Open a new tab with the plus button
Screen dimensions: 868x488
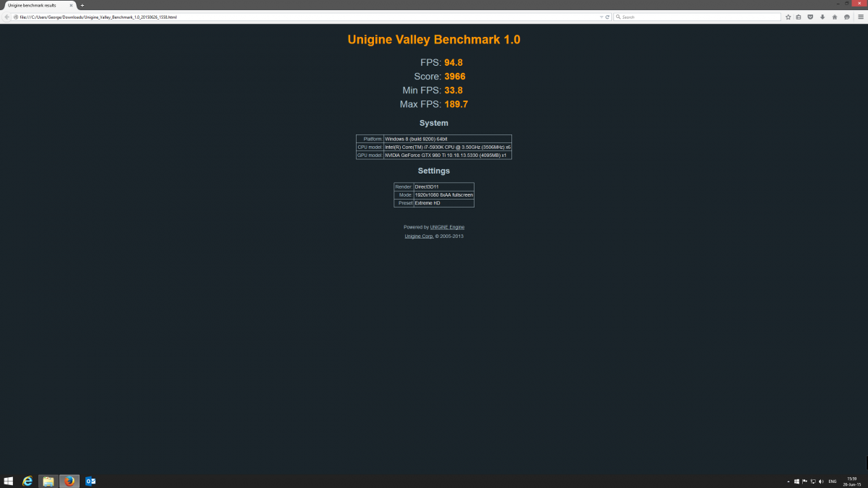82,5
